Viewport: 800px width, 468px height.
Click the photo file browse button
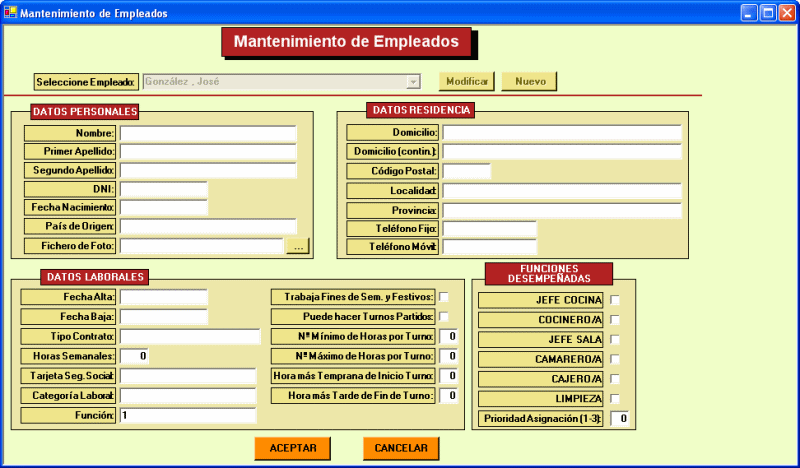click(299, 245)
